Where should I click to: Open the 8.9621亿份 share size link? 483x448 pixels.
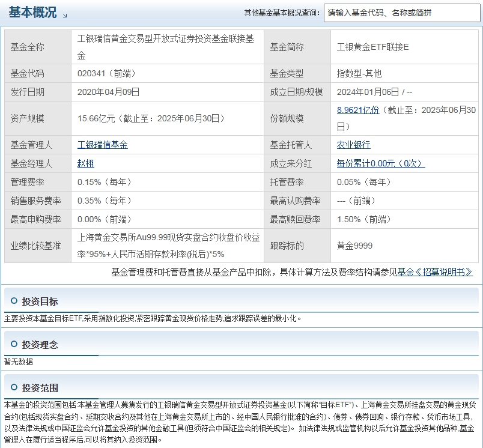(x=358, y=110)
